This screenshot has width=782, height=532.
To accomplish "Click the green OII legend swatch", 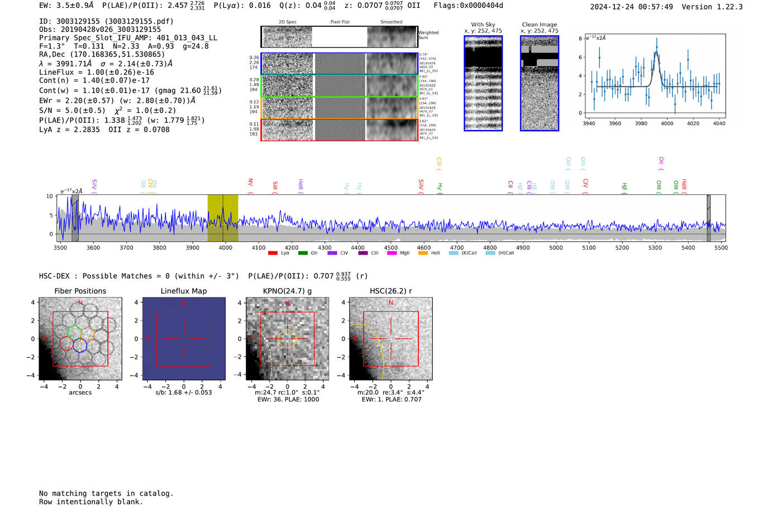I will tap(303, 253).
